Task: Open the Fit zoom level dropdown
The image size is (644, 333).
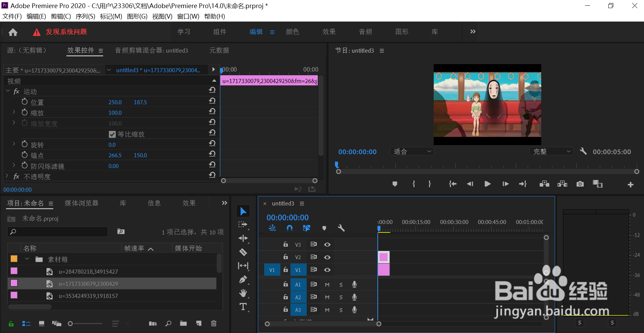Action: [412, 151]
